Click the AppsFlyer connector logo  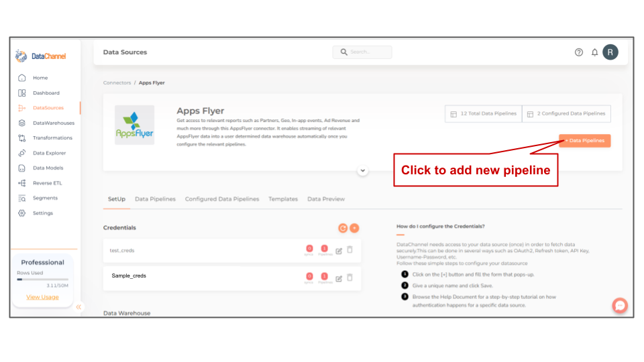click(134, 125)
